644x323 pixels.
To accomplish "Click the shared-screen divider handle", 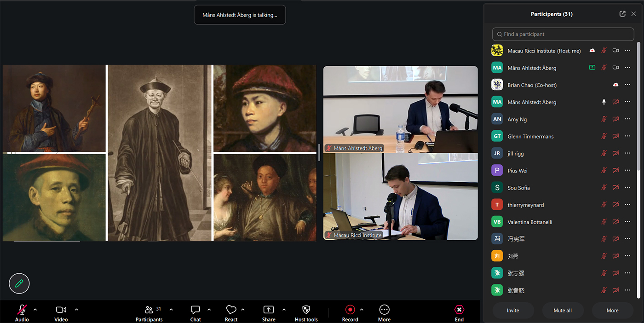I will pyautogui.click(x=319, y=153).
